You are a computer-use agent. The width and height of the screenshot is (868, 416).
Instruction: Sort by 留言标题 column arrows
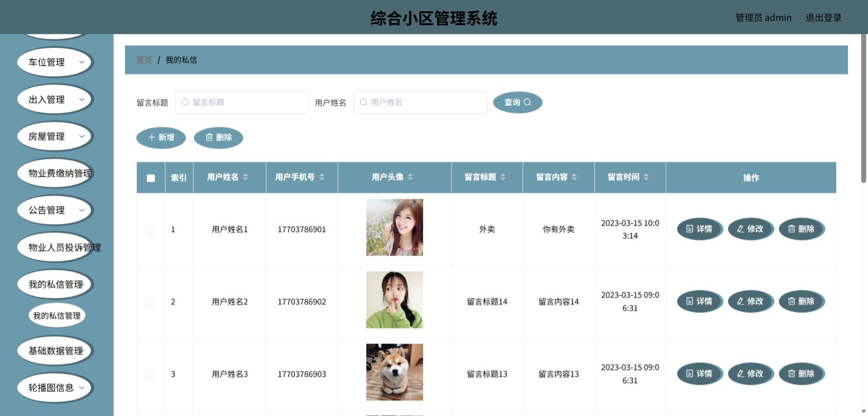click(x=503, y=177)
